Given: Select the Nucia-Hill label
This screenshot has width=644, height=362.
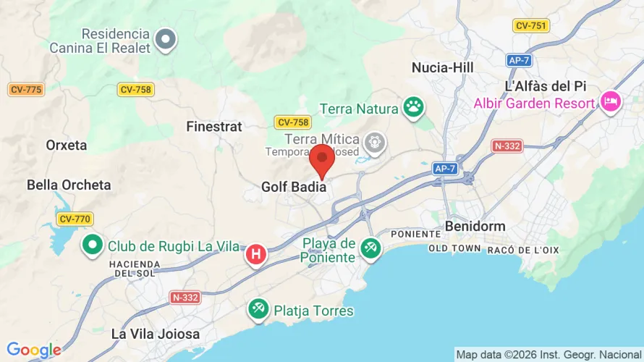Looking at the screenshot, I should click(443, 68).
